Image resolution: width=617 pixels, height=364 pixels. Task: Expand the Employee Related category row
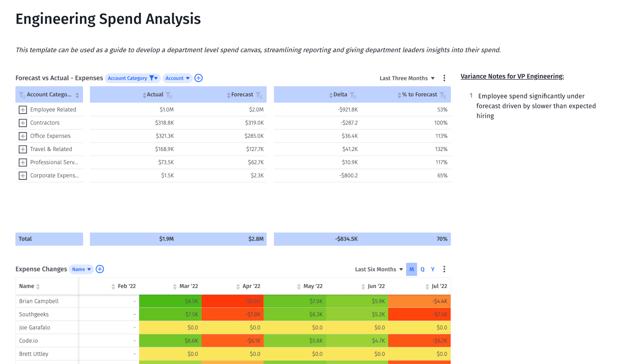[x=22, y=109]
